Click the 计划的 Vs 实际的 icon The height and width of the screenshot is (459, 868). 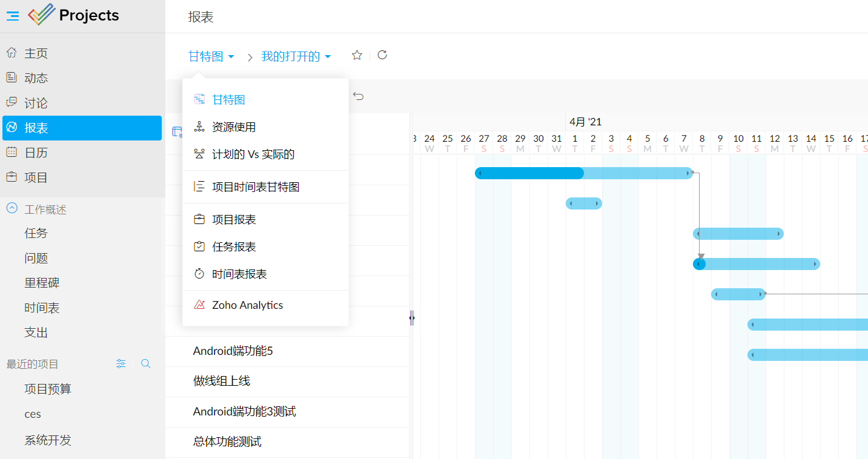[200, 154]
